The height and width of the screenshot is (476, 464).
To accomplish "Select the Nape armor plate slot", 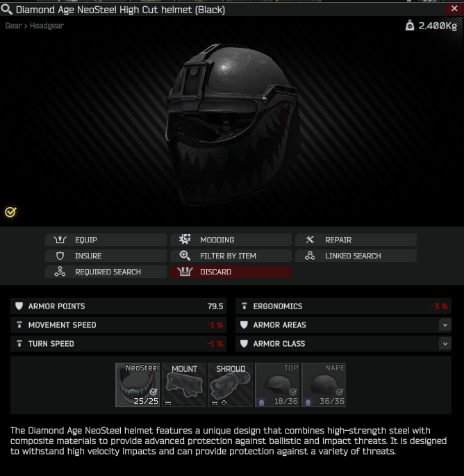I will click(x=324, y=385).
